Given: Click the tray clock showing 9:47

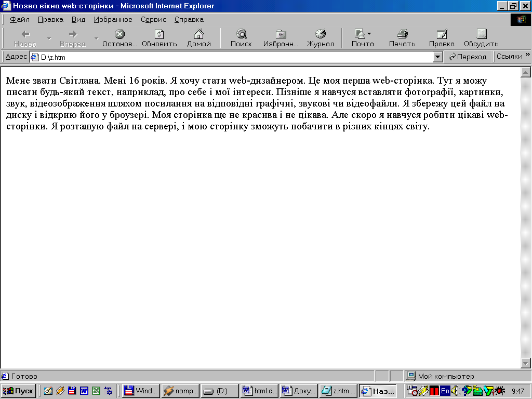Looking at the screenshot, I should pyautogui.click(x=518, y=391).
